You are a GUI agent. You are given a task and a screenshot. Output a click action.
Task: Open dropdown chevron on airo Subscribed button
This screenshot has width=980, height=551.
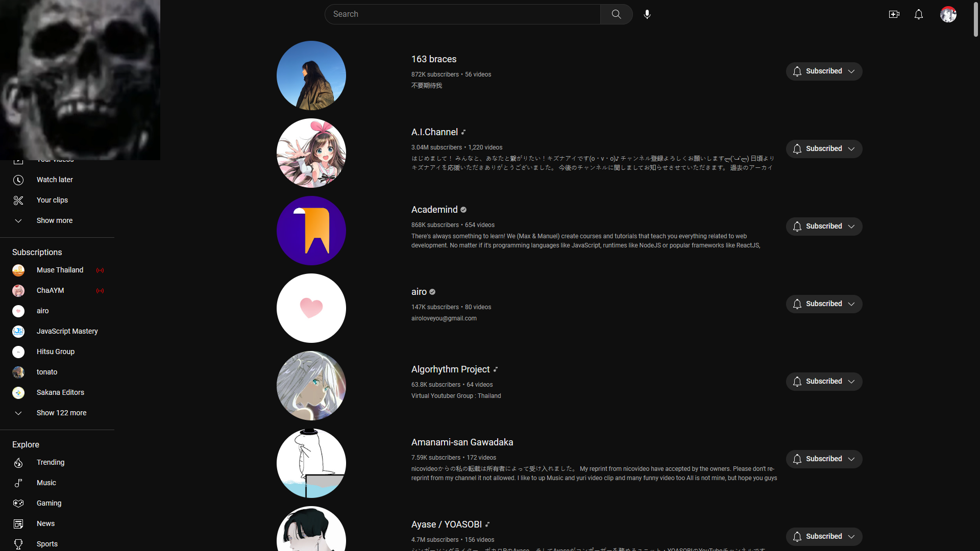point(851,304)
